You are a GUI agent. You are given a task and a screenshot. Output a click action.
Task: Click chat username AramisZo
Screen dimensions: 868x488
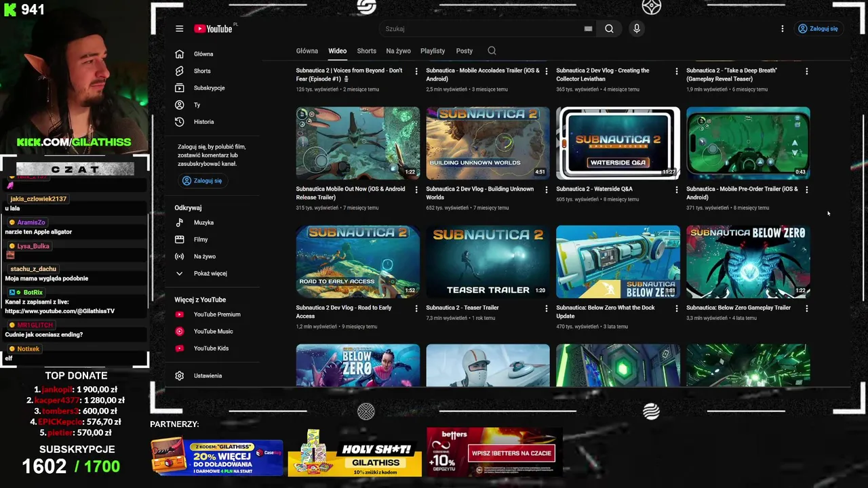tap(31, 222)
